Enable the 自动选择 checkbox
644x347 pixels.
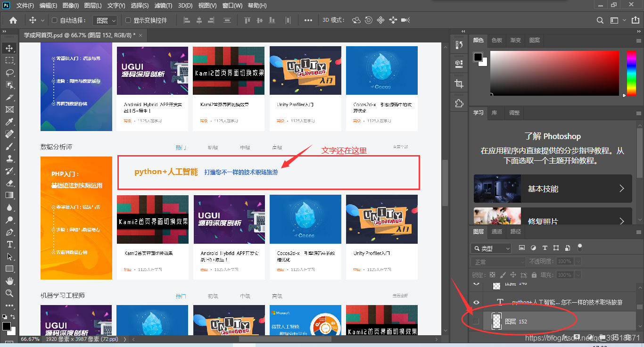click(x=54, y=20)
